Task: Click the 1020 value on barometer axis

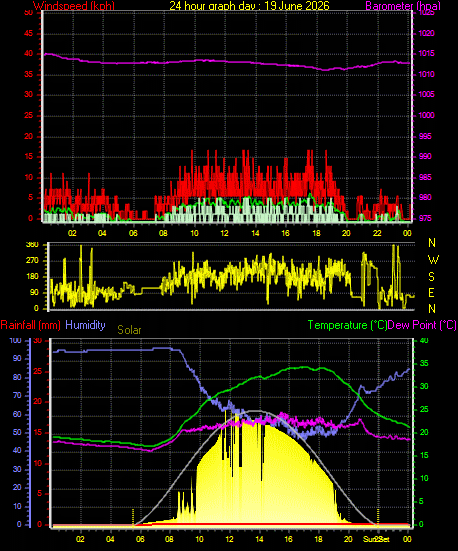Action: (x=427, y=33)
